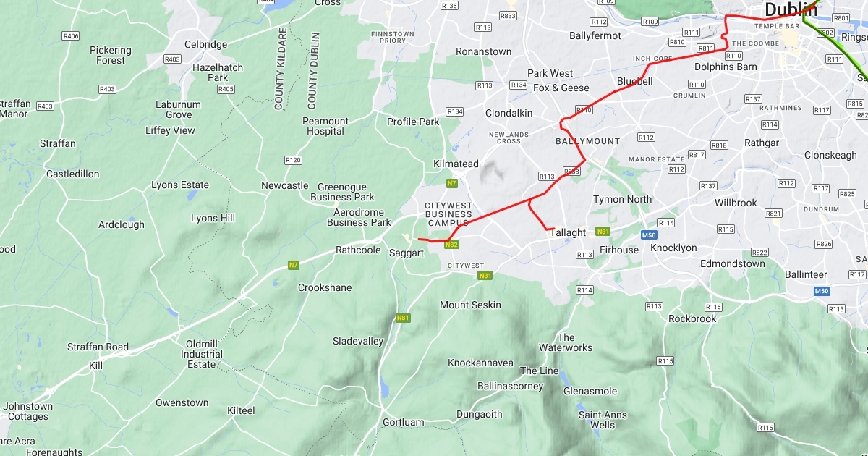The width and height of the screenshot is (868, 456).
Task: Select the Rathcoole town label
Action: (358, 250)
